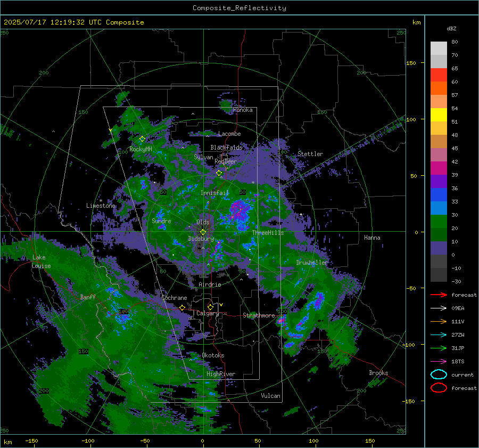Click the Composite_Reflectivity title

(x=239, y=8)
